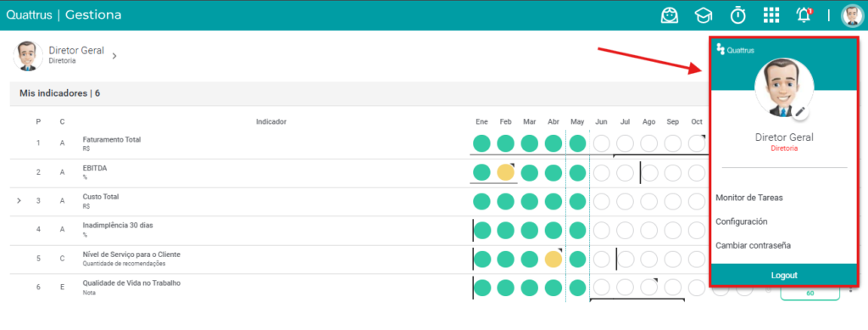Image resolution: width=868 pixels, height=330 pixels.
Task: Click the Quattrus logo in profile panel
Action: 735,50
